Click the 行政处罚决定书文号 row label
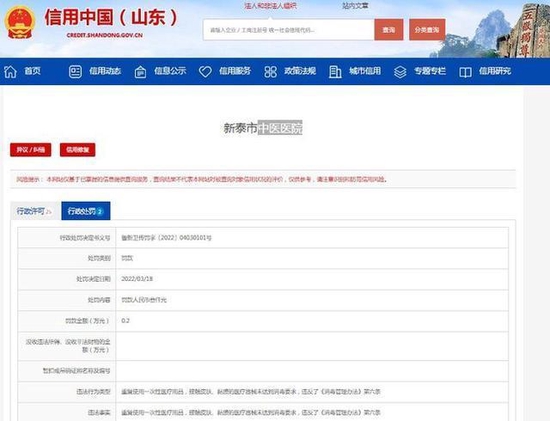550x421 pixels. click(85, 238)
